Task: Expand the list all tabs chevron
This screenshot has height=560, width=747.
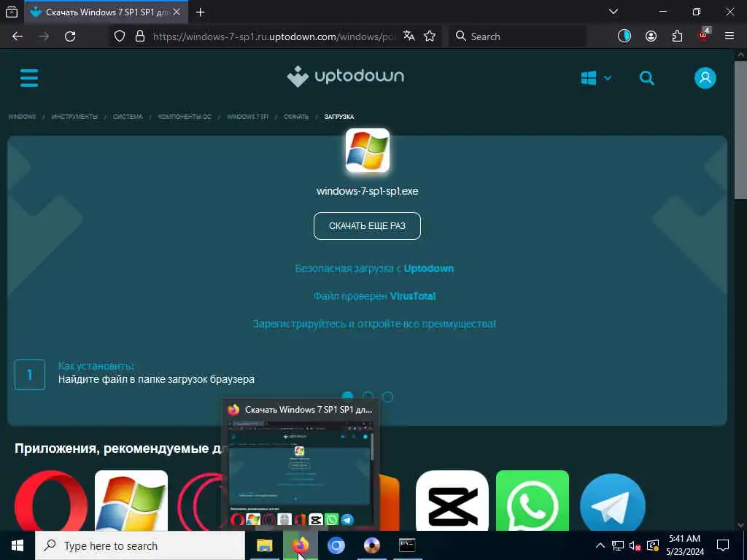Action: coord(614,12)
